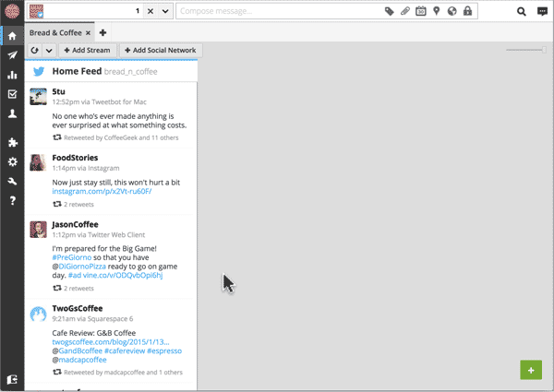
Task: Open vine.co link in JasonCoffee tweet
Action: click(x=123, y=275)
